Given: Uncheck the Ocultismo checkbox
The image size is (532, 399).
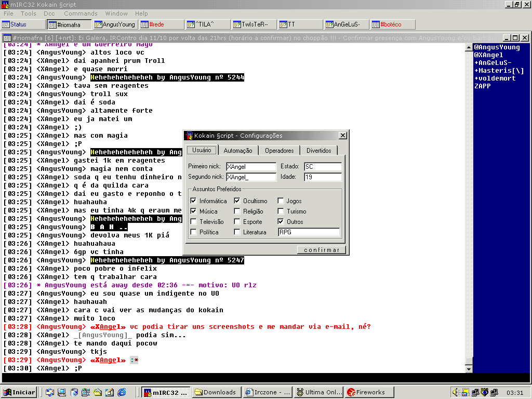Looking at the screenshot, I should (237, 201).
